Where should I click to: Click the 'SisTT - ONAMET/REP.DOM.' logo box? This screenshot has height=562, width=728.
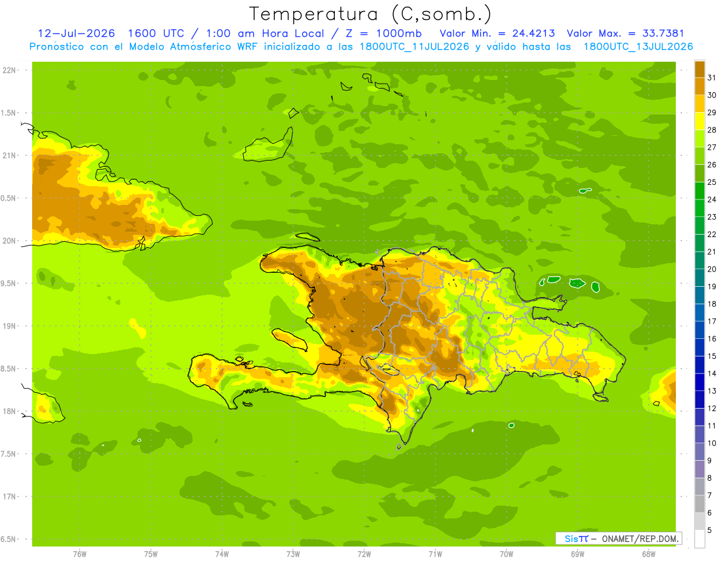coord(619,538)
